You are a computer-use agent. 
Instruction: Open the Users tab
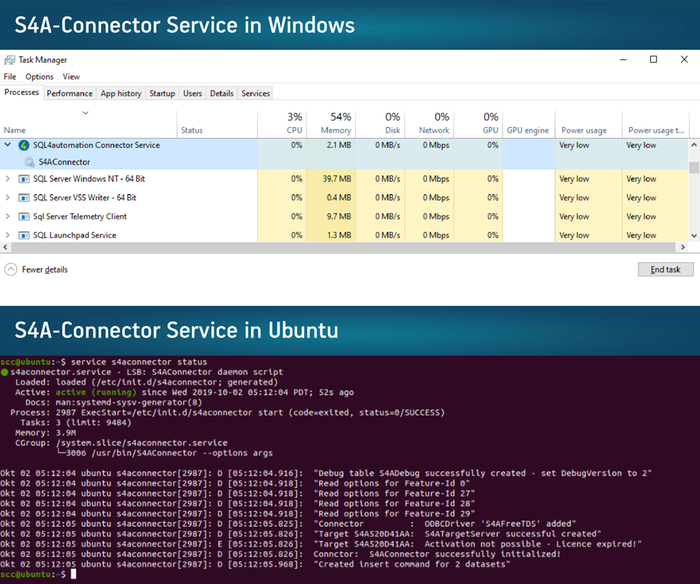pos(192,93)
